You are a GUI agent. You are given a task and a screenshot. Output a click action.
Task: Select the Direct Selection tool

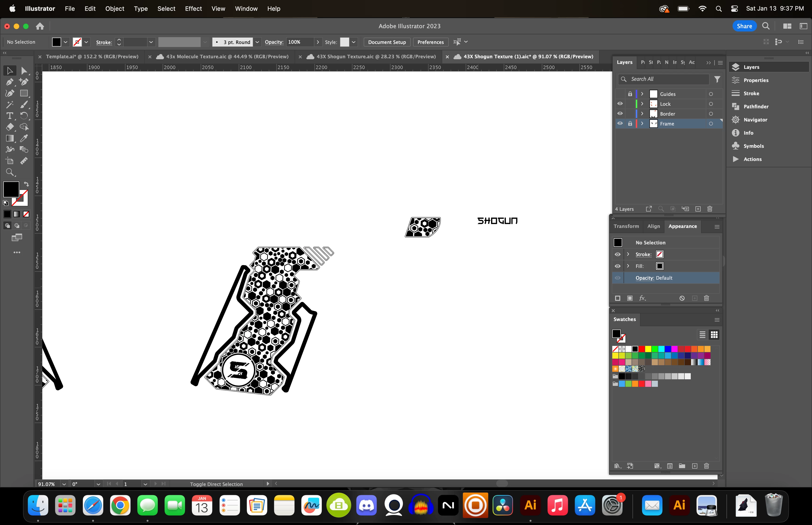pos(24,71)
